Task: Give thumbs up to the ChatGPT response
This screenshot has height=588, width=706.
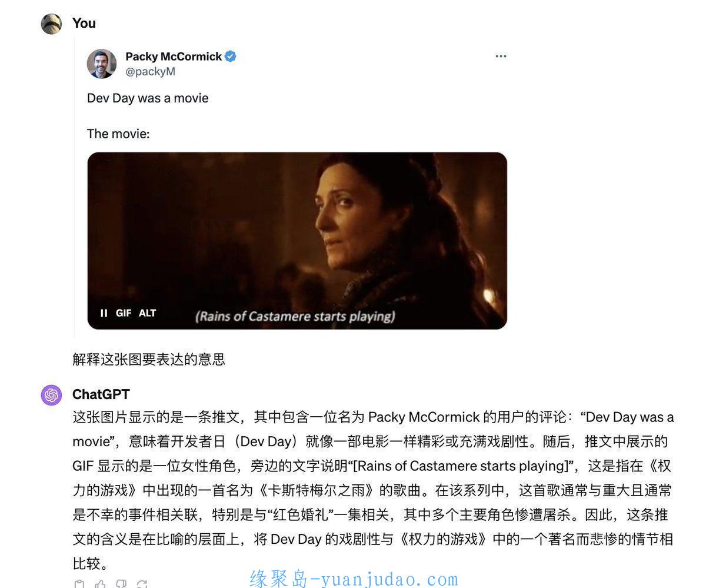Action: click(x=101, y=584)
